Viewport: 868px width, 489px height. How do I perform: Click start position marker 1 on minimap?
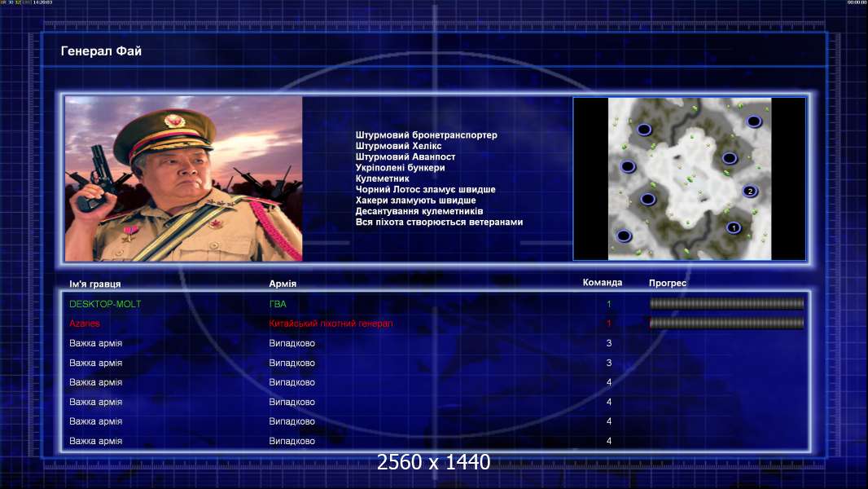733,227
